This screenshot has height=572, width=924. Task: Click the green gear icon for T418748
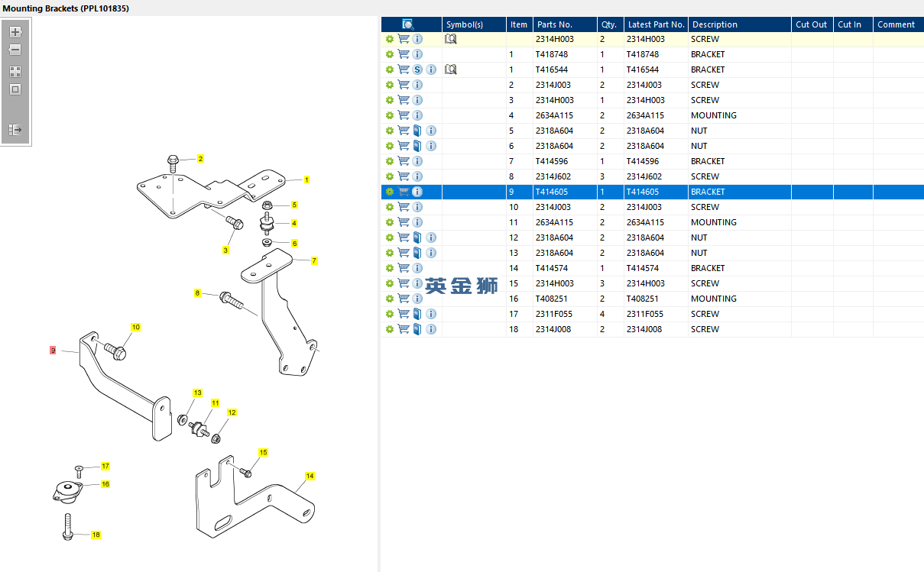[x=390, y=54]
